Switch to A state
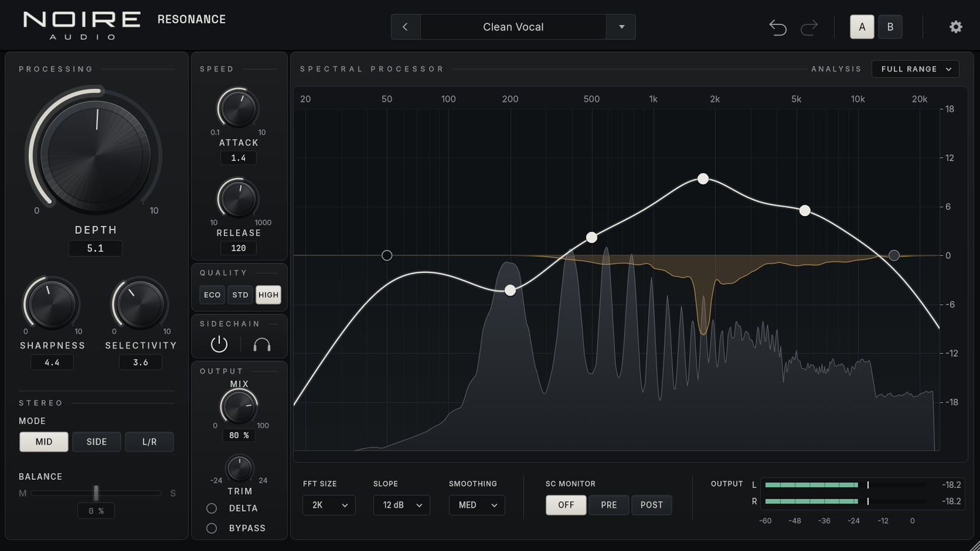Screen dimensions: 980x551 [x=862, y=27]
